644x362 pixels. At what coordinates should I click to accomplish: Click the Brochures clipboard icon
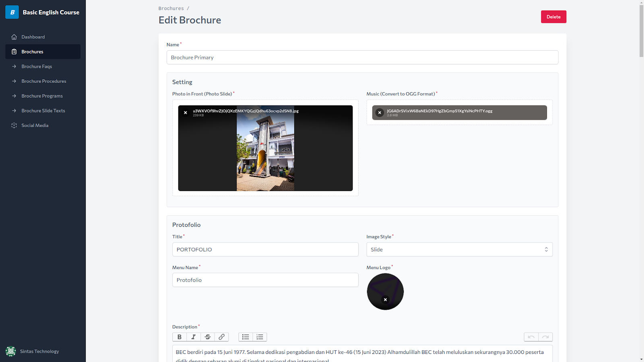14,51
